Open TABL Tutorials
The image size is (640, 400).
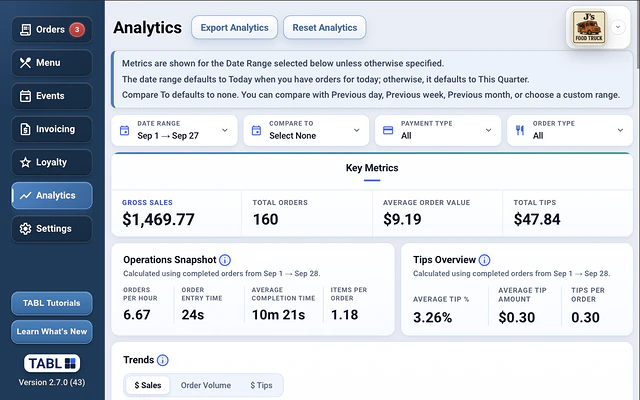point(52,303)
